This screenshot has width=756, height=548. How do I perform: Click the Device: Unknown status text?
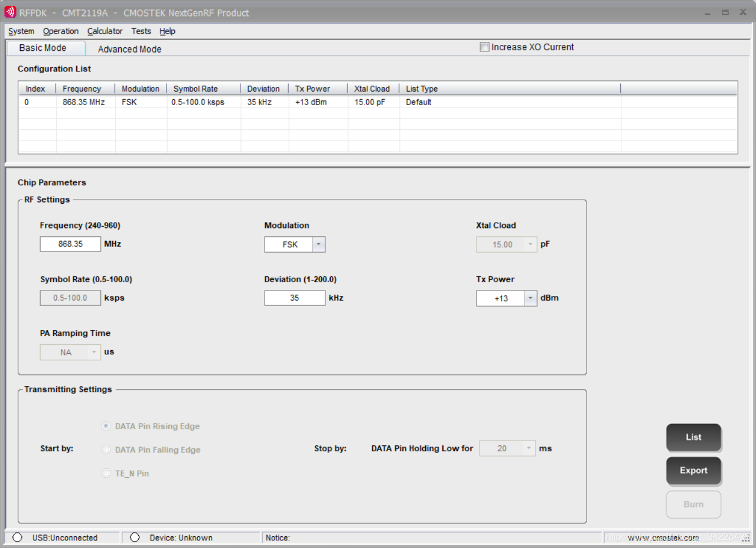(x=181, y=538)
